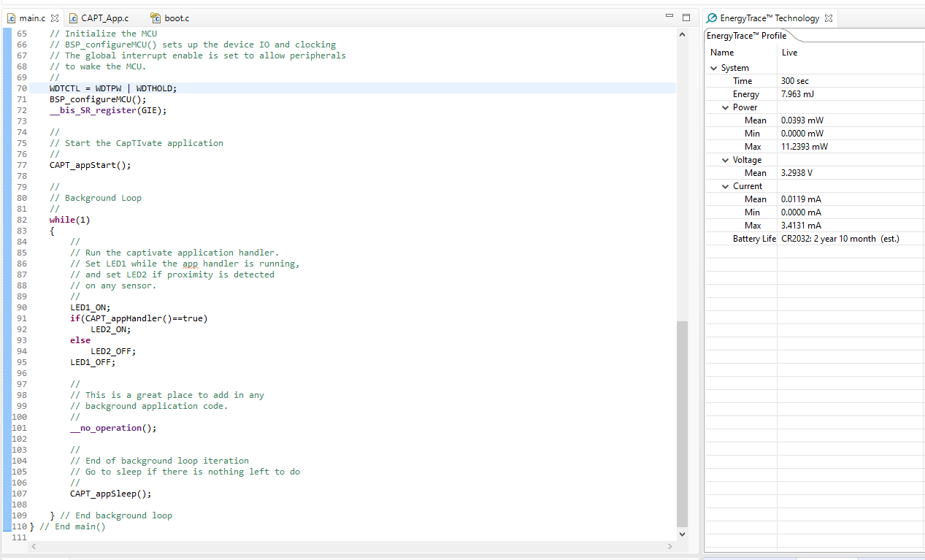Screen dimensions: 925x560
Task: Click line number 82 in gutter
Action: click(x=21, y=220)
